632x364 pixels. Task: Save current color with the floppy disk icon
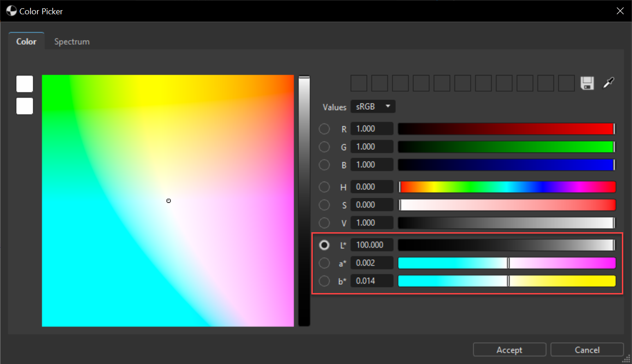pyautogui.click(x=587, y=83)
